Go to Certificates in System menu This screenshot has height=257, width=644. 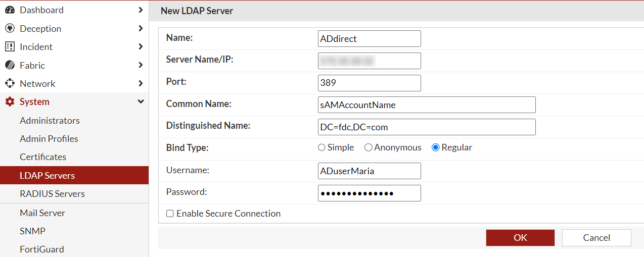43,157
